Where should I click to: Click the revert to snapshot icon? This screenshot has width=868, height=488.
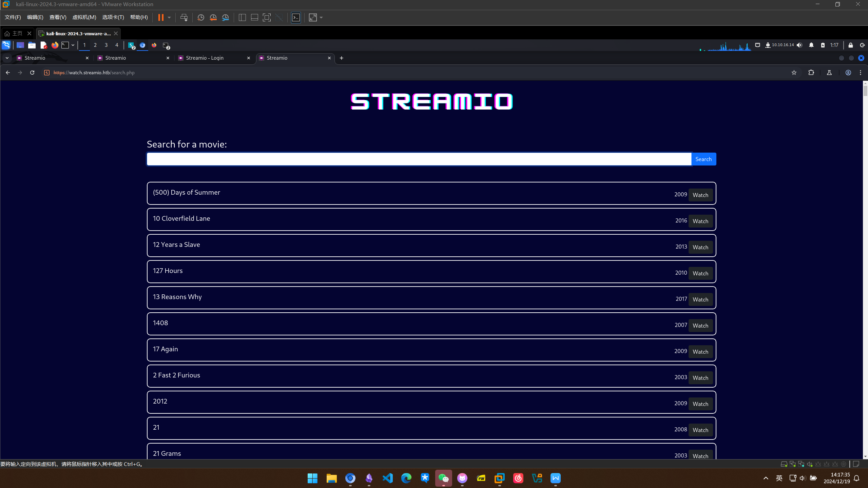pos(213,18)
